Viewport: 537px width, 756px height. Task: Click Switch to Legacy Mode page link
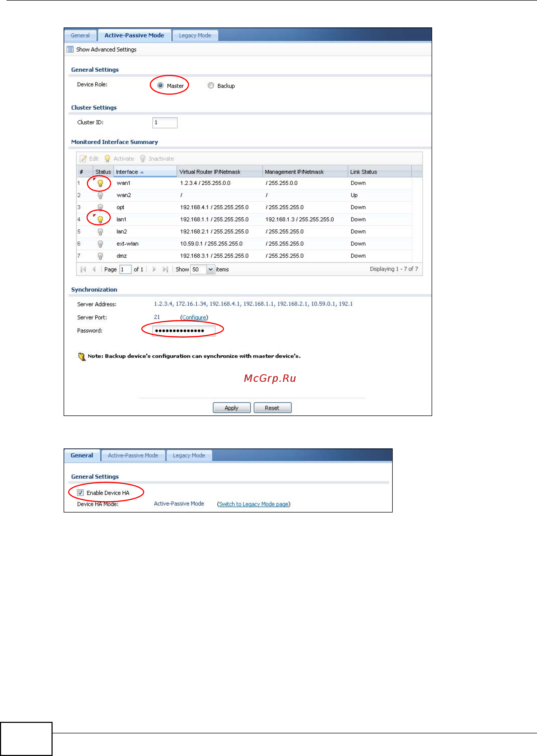coord(254,504)
